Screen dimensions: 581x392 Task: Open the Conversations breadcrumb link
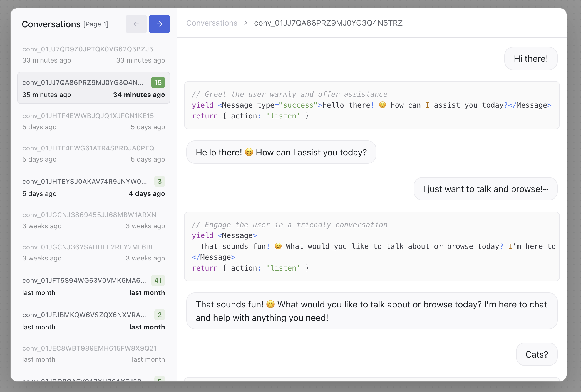click(212, 23)
